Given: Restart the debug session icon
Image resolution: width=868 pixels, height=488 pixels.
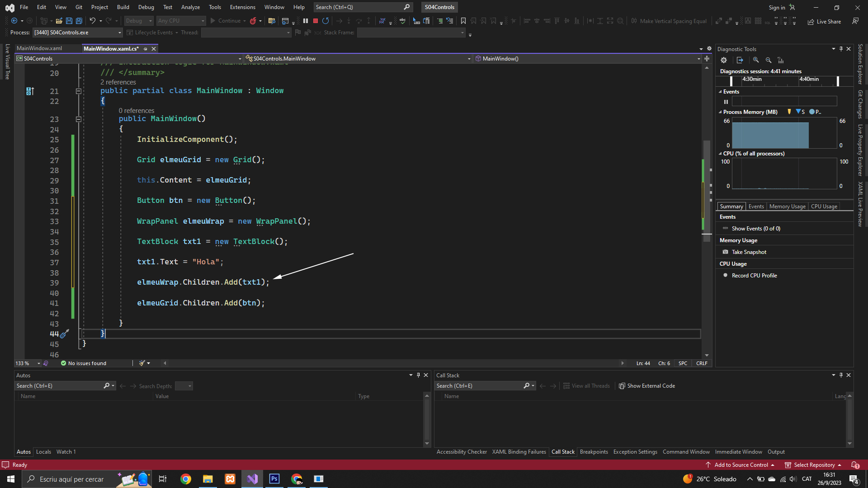Looking at the screenshot, I should (325, 21).
